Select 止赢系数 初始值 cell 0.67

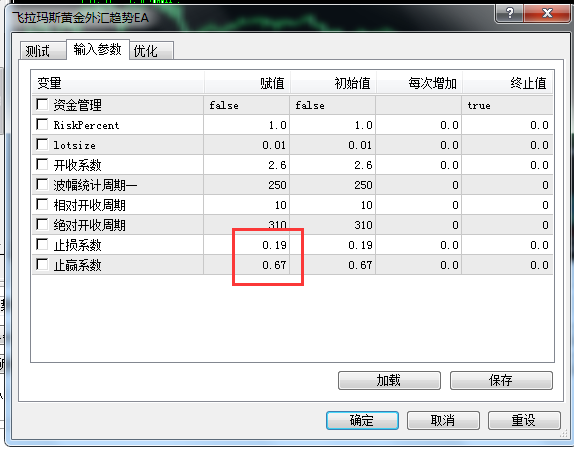[332, 265]
